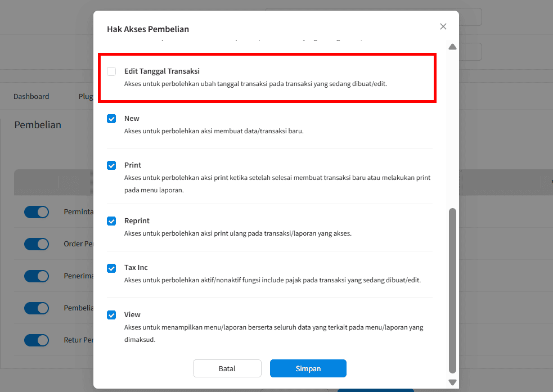This screenshot has width=553, height=392.
Task: Click the Simpan button
Action: (x=308, y=368)
